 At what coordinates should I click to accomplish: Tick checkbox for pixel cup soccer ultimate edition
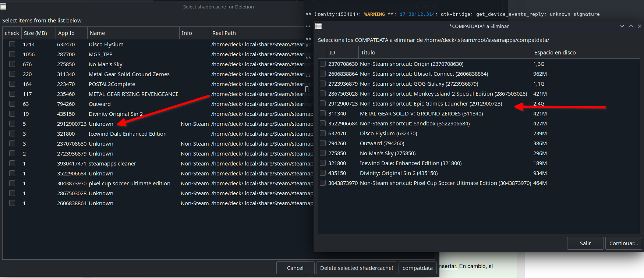pos(12,183)
